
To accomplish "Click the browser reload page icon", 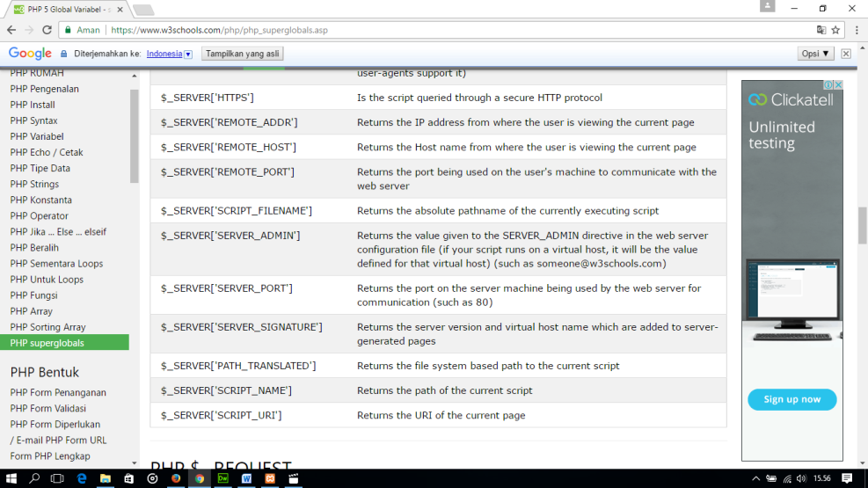I will click(x=47, y=29).
